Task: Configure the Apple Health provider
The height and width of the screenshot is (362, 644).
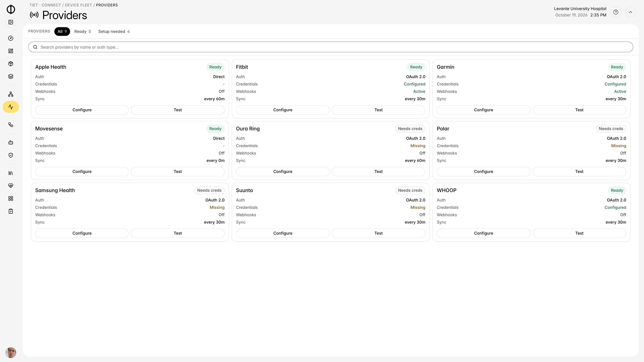Action: (82, 110)
